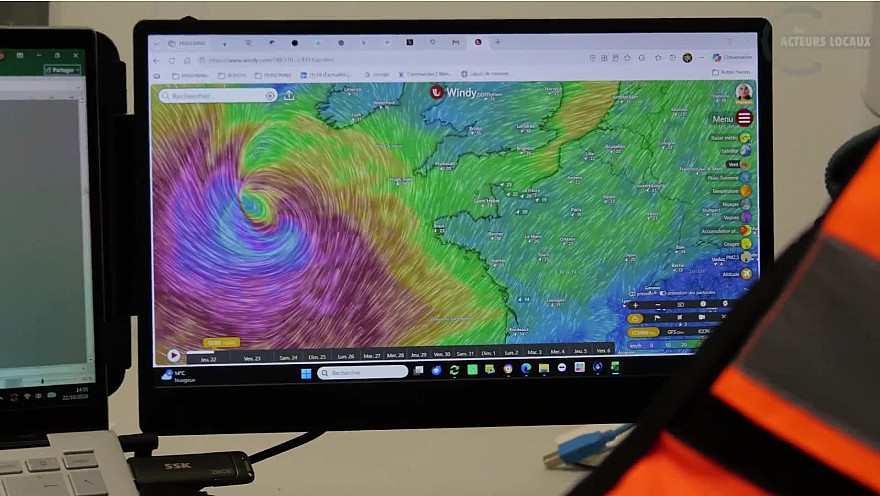Select the Accumulation pluie layer icon
This screenshot has height=496, width=880.
746,231
